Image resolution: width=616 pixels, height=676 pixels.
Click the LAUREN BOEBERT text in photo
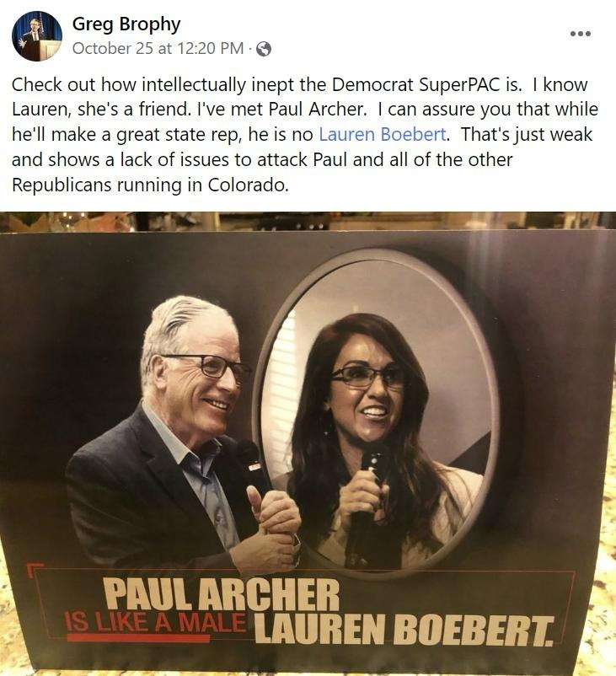[403, 630]
